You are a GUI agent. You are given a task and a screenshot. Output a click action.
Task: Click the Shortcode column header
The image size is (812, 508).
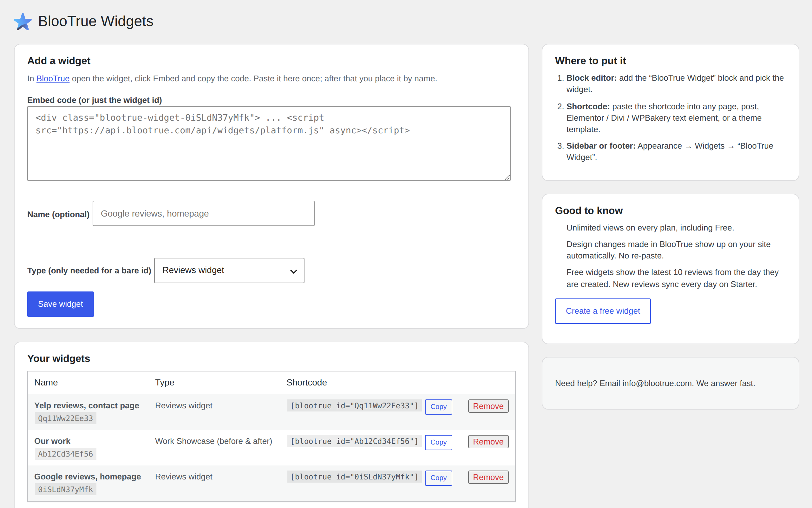click(307, 383)
